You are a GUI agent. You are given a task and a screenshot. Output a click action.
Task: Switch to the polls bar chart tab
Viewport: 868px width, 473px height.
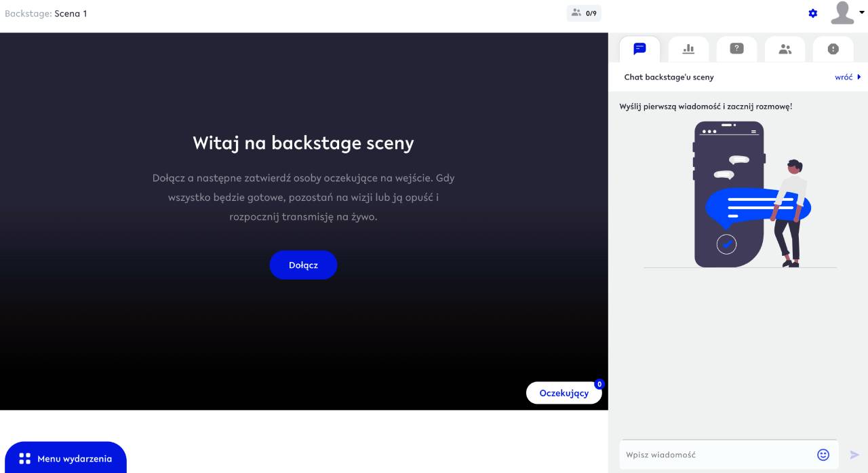pyautogui.click(x=688, y=49)
